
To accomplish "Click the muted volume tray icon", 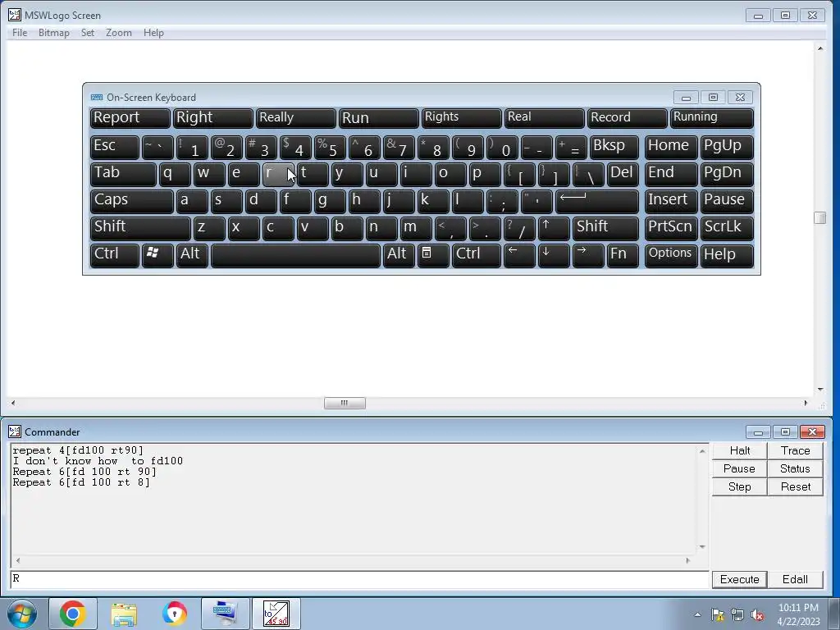I will pyautogui.click(x=757, y=614).
